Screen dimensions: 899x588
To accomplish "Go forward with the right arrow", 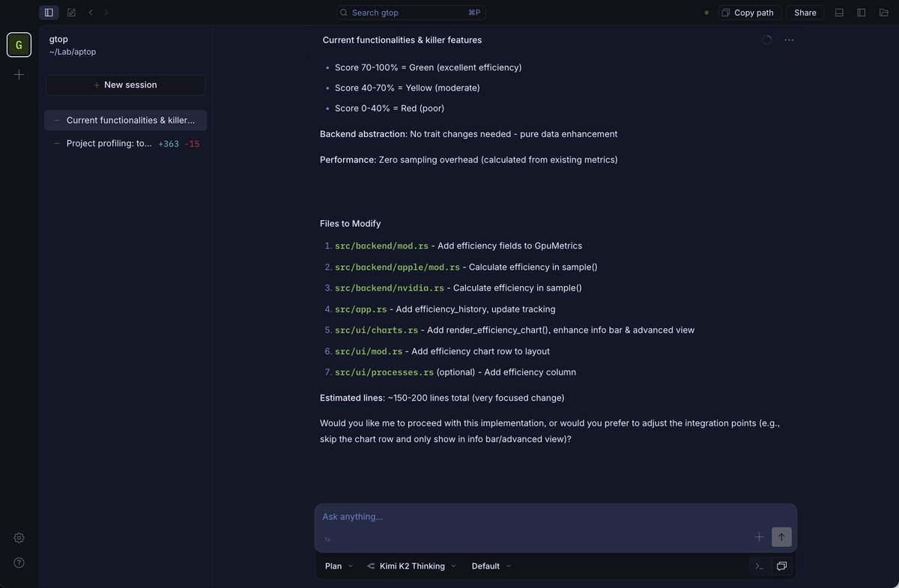I will tap(106, 13).
